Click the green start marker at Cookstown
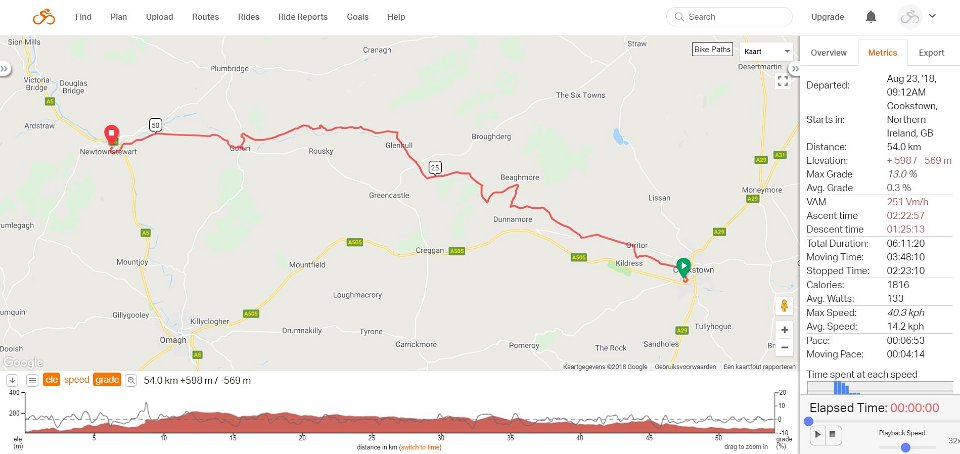This screenshot has width=960, height=454. [684, 267]
